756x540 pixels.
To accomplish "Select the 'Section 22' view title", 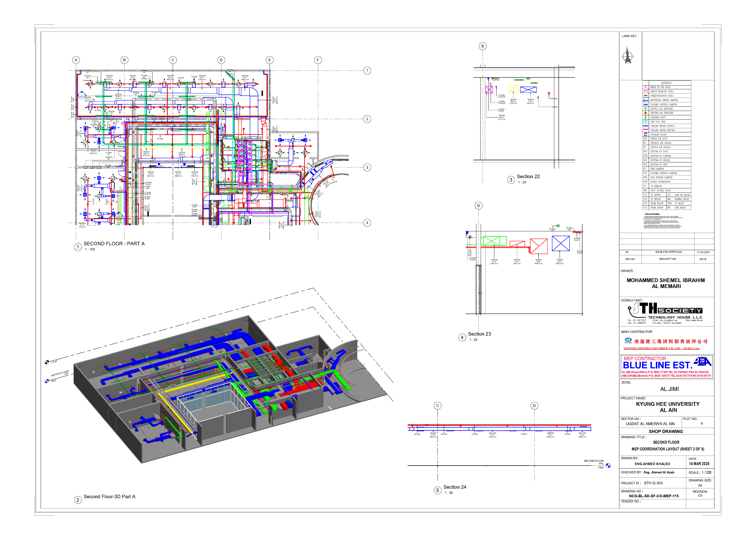I will 528,177.
